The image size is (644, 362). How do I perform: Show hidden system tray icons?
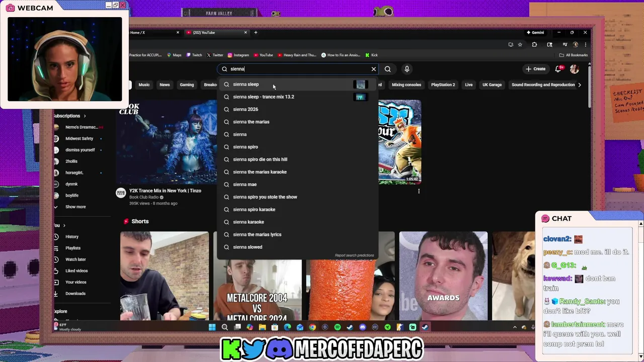pos(514,327)
